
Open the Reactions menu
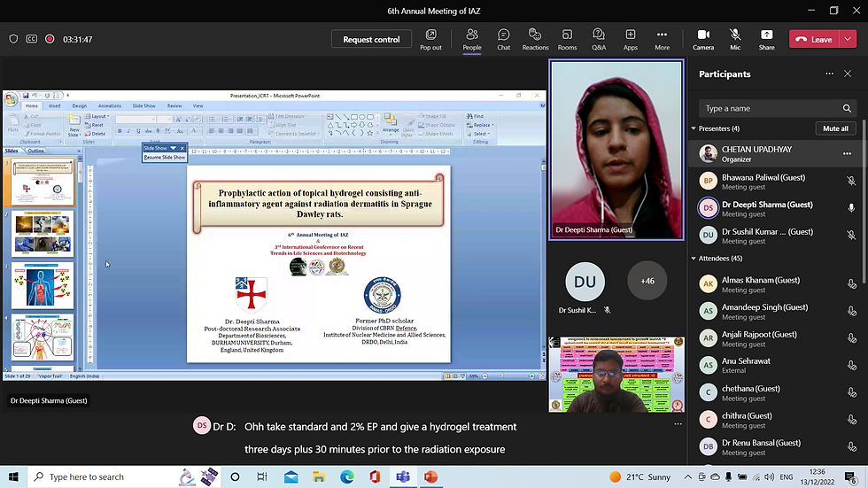click(535, 39)
